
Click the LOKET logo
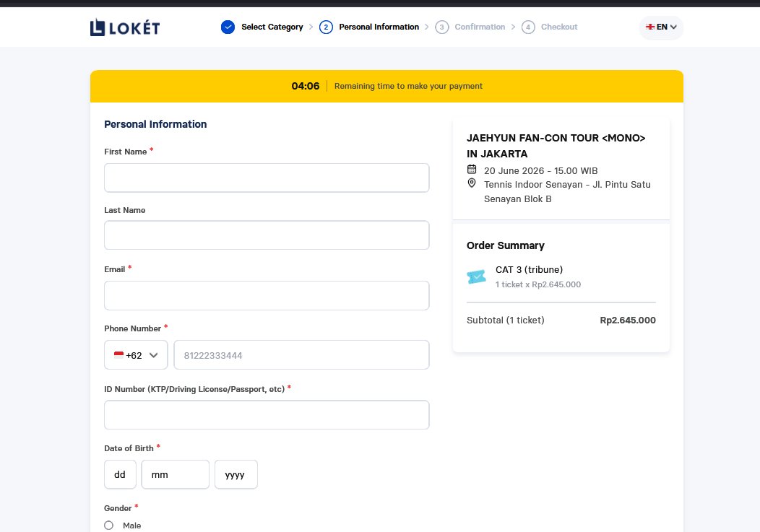(x=124, y=27)
